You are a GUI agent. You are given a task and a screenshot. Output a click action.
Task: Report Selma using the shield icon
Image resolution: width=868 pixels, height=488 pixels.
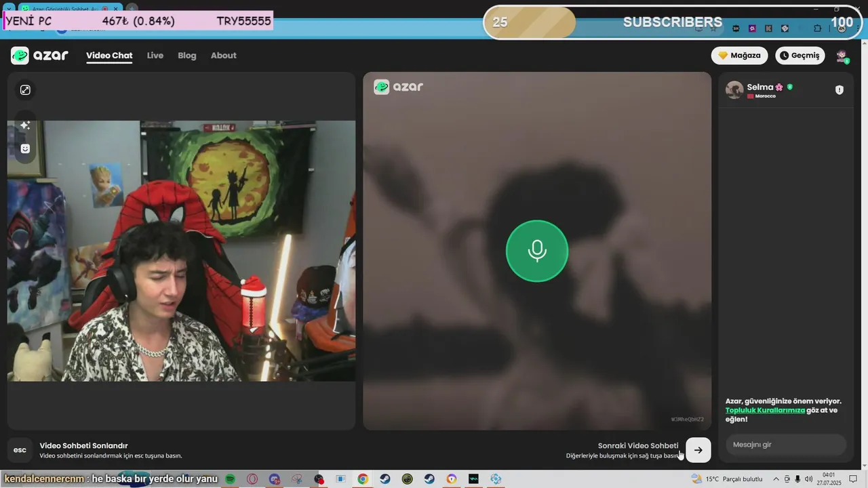pyautogui.click(x=840, y=90)
